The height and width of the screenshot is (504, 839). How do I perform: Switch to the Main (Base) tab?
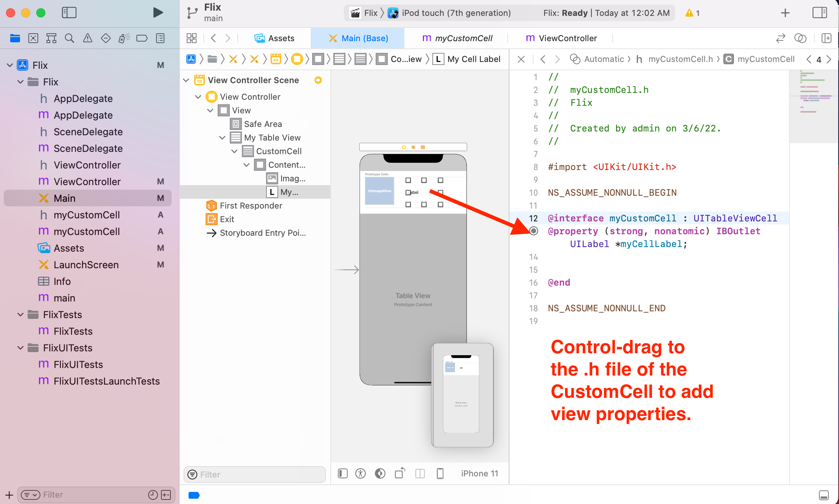(358, 38)
